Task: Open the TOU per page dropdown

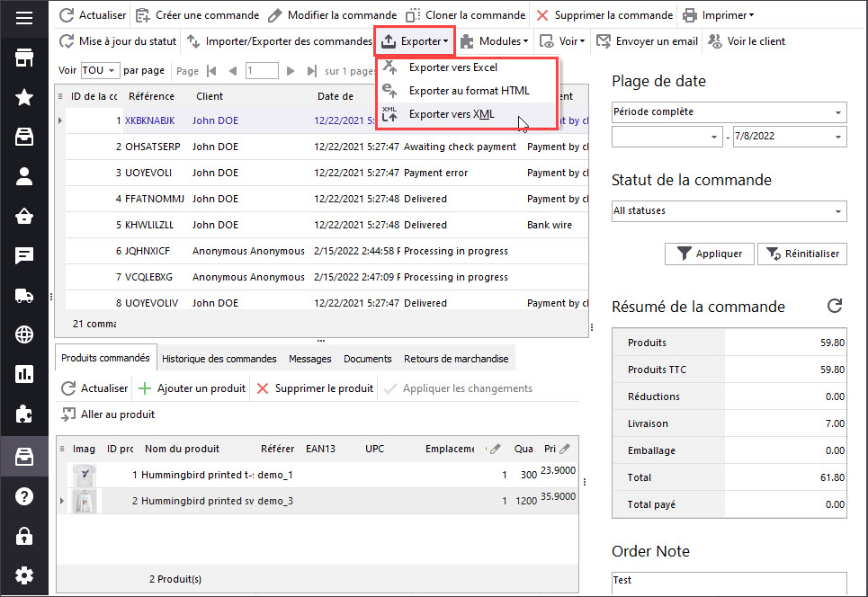Action: (99, 70)
